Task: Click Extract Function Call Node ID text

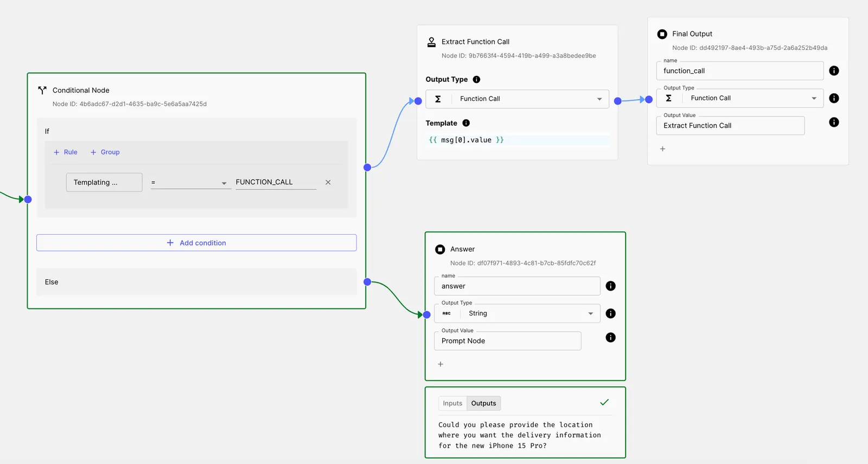Action: coord(519,56)
